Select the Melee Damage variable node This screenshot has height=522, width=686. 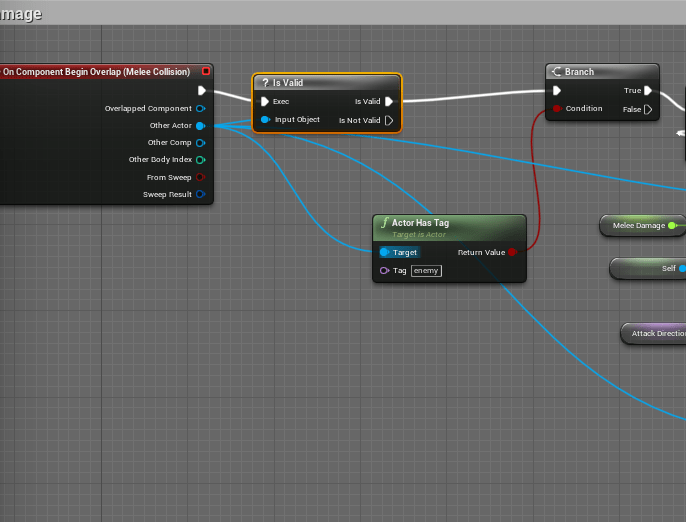click(x=639, y=225)
